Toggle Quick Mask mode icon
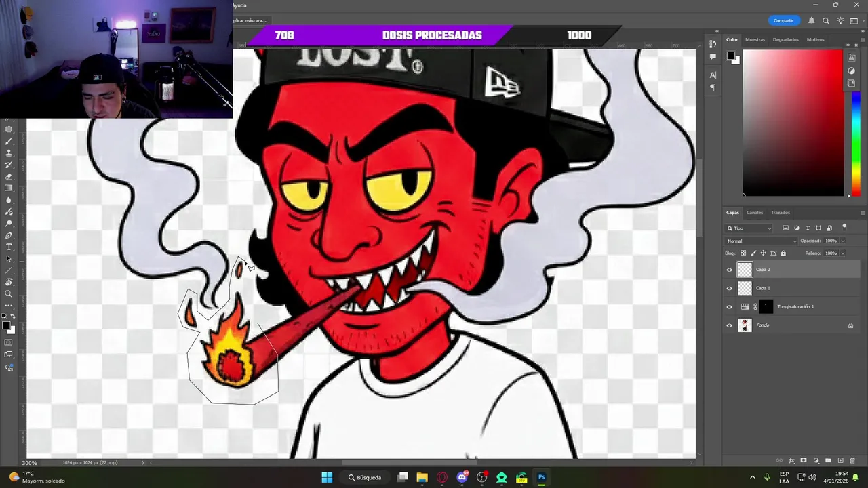The height and width of the screenshot is (488, 868). 9,342
